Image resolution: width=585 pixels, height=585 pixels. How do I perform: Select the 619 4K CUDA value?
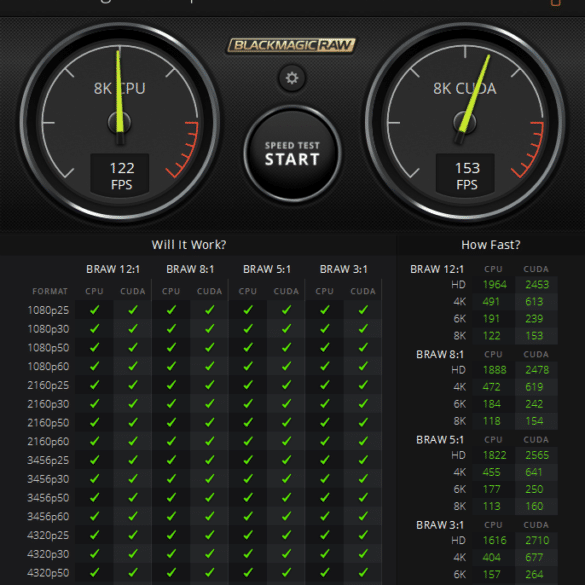(x=534, y=387)
